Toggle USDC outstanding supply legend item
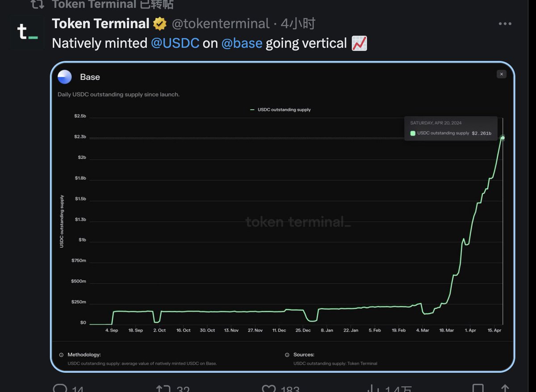The height and width of the screenshot is (392, 536). 281,109
